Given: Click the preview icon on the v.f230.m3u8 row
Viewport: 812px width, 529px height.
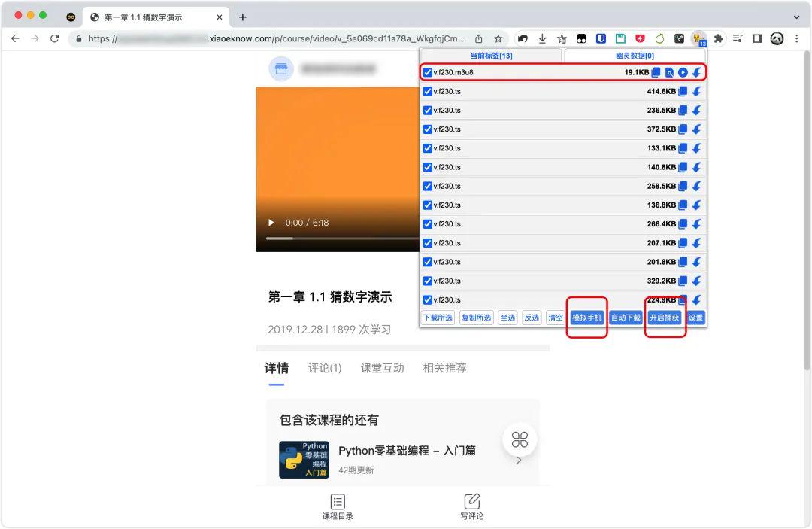Looking at the screenshot, I should [x=669, y=72].
